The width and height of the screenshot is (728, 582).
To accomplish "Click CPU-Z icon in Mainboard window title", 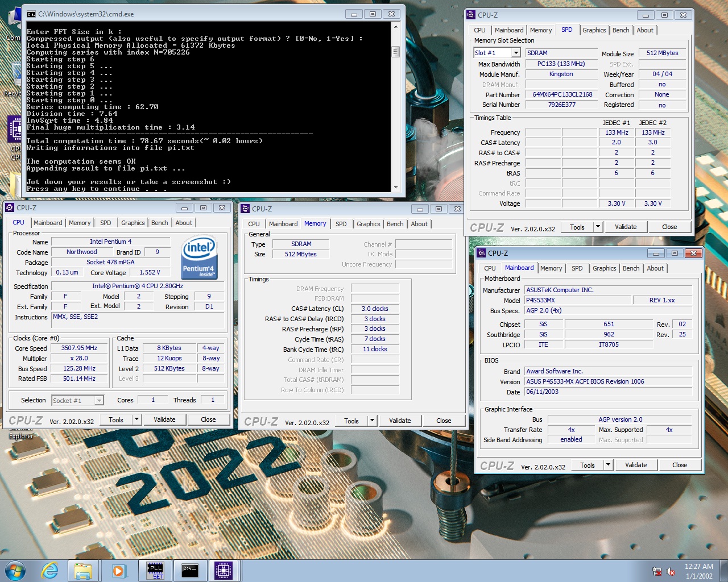I will pyautogui.click(x=482, y=253).
